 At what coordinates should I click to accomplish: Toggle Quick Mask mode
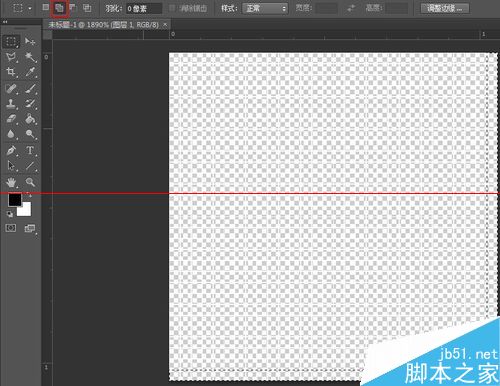[x=11, y=228]
